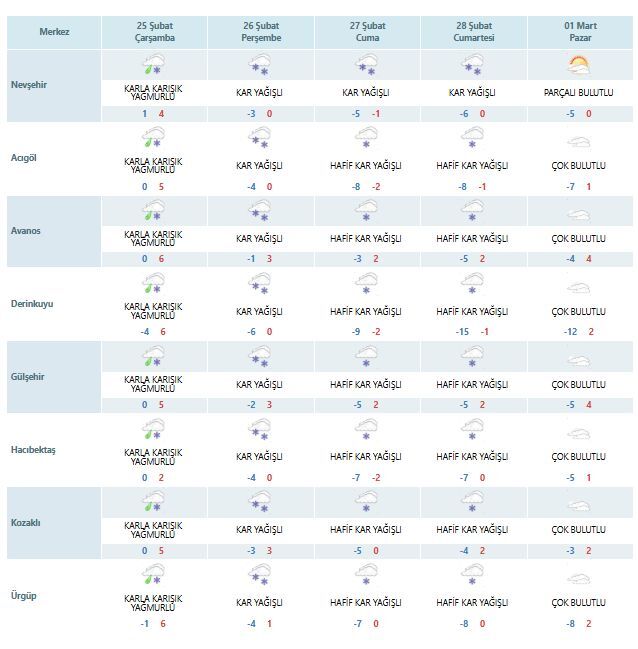Select the 01 Mart Pazar column header
Viewport: 638px width, 649px height.
coord(579,30)
